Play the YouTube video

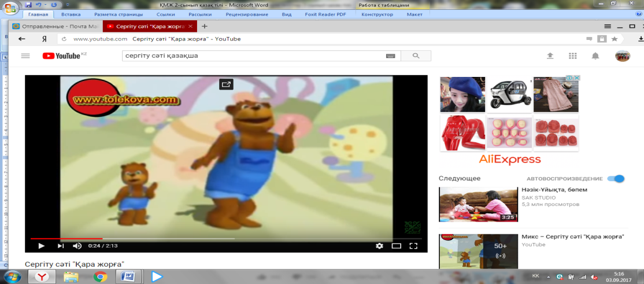pos(41,246)
